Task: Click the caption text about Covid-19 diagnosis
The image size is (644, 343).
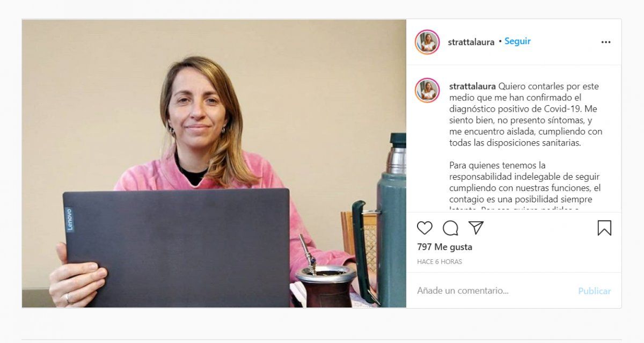Action: click(x=526, y=114)
